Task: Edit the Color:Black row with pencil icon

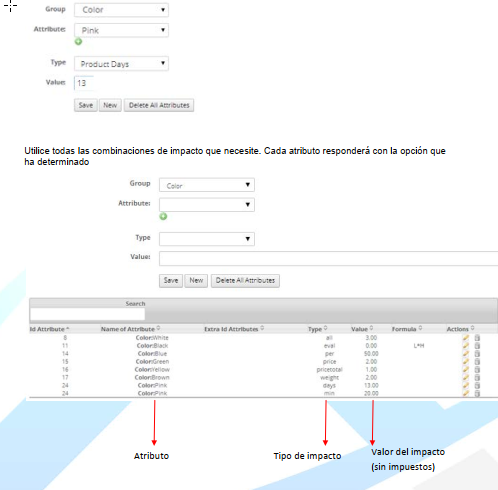Action: pyautogui.click(x=466, y=346)
